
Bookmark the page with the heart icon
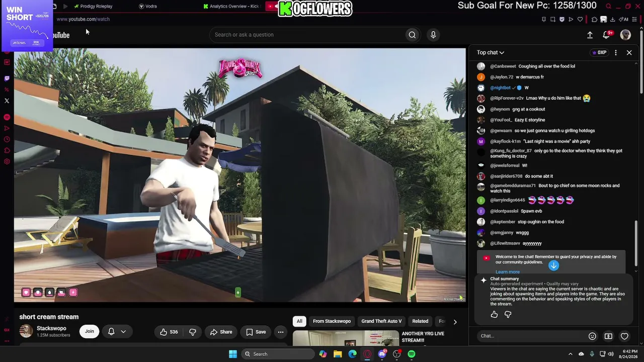click(x=580, y=20)
